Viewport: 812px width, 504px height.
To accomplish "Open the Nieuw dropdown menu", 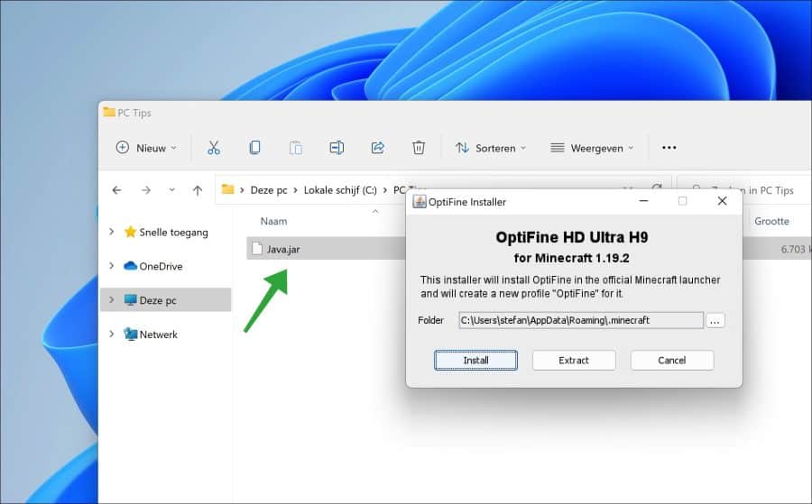I will tap(146, 148).
